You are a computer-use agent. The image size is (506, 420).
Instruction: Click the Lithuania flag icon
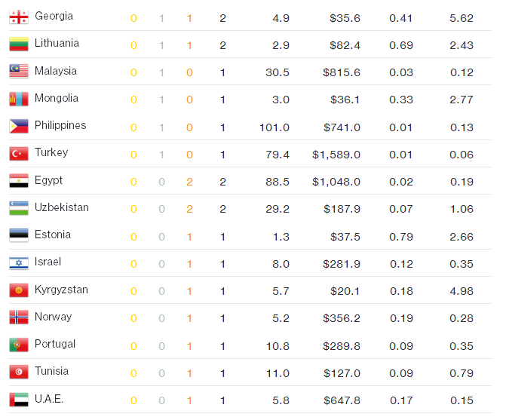19,44
